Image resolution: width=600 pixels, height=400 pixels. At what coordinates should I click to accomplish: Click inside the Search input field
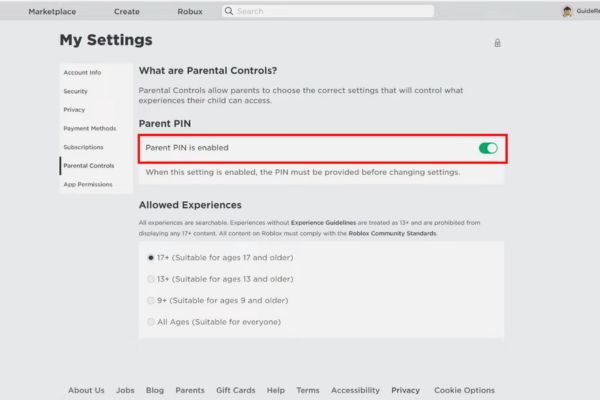pyautogui.click(x=330, y=11)
